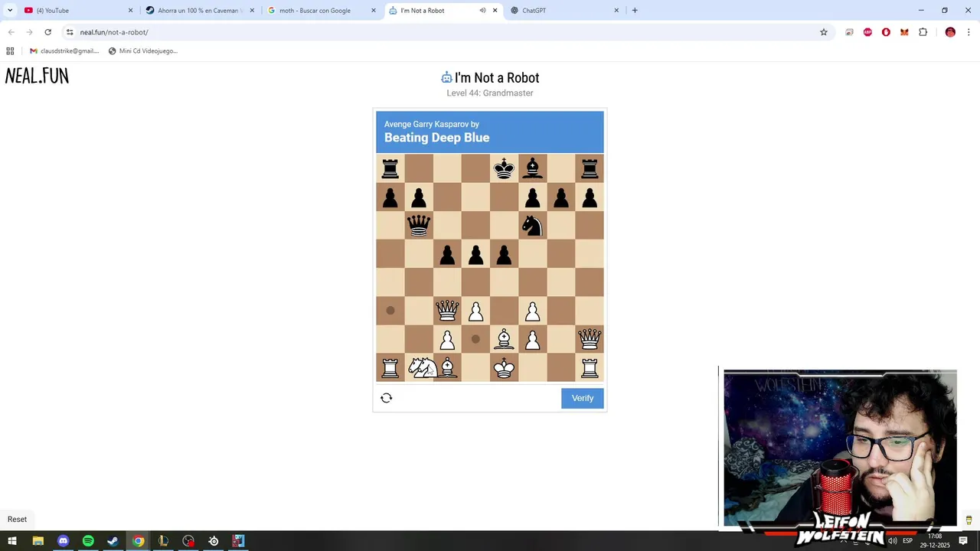Switch to the moth - Buscar con Google tab
Screen dimensions: 980x551
pyautogui.click(x=322, y=11)
